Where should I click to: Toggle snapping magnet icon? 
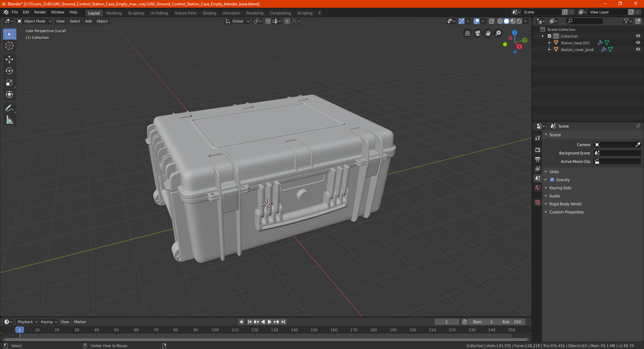click(x=268, y=21)
